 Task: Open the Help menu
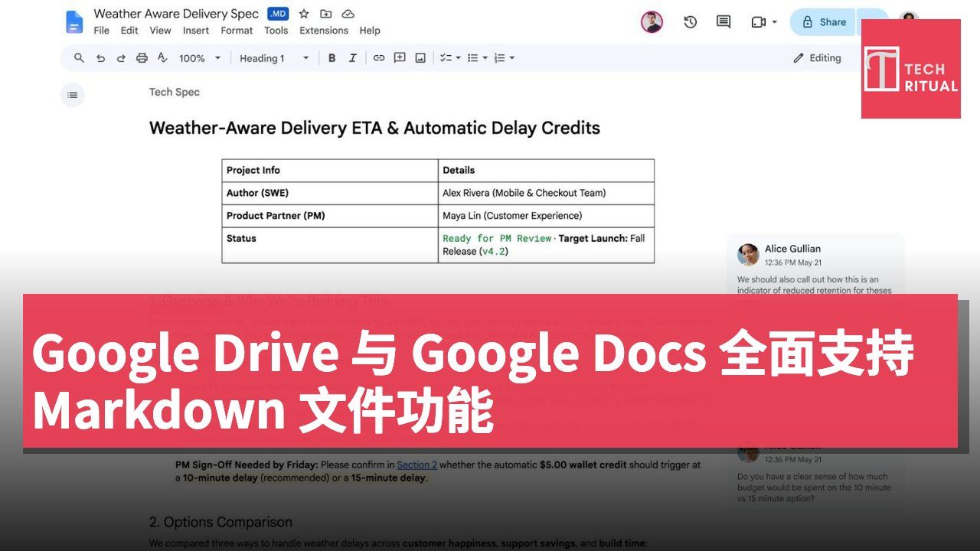(x=370, y=31)
